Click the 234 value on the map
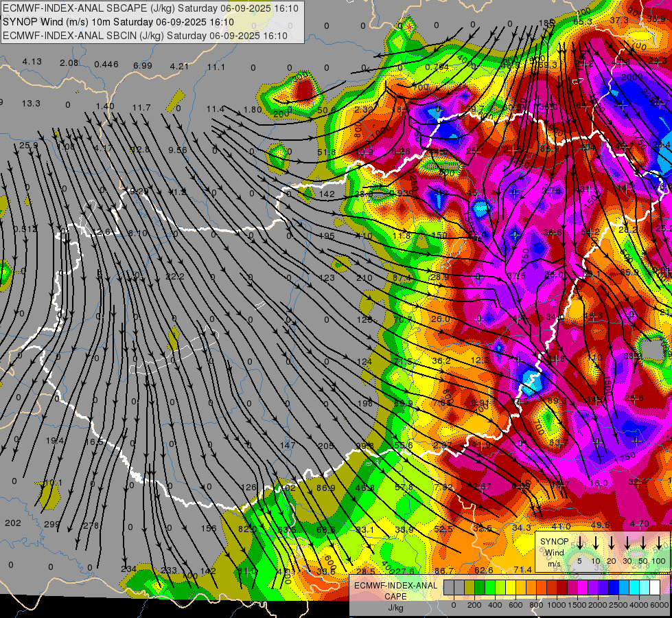 [128, 569]
